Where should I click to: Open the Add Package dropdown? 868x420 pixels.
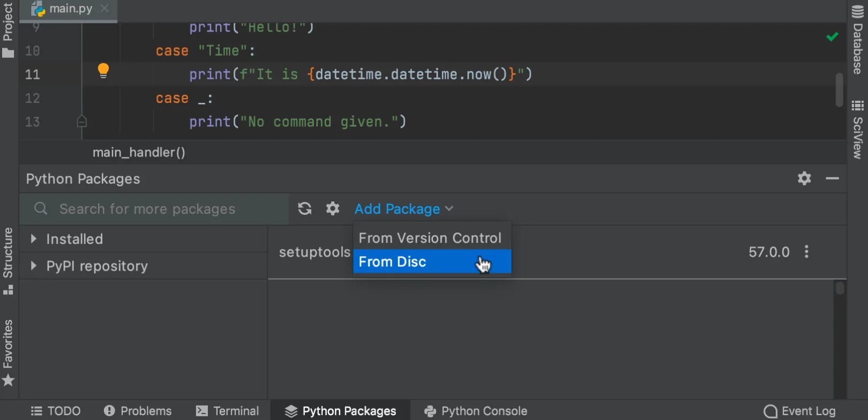coord(403,209)
